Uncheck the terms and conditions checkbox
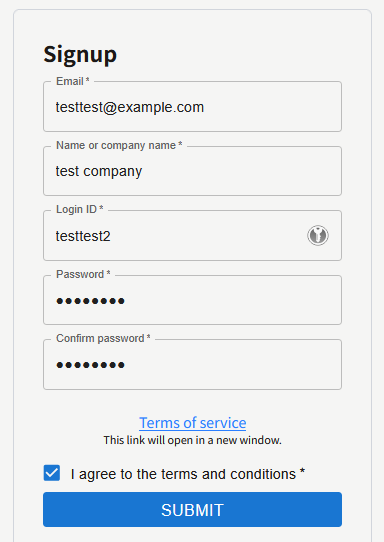The height and width of the screenshot is (542, 384). pos(52,473)
